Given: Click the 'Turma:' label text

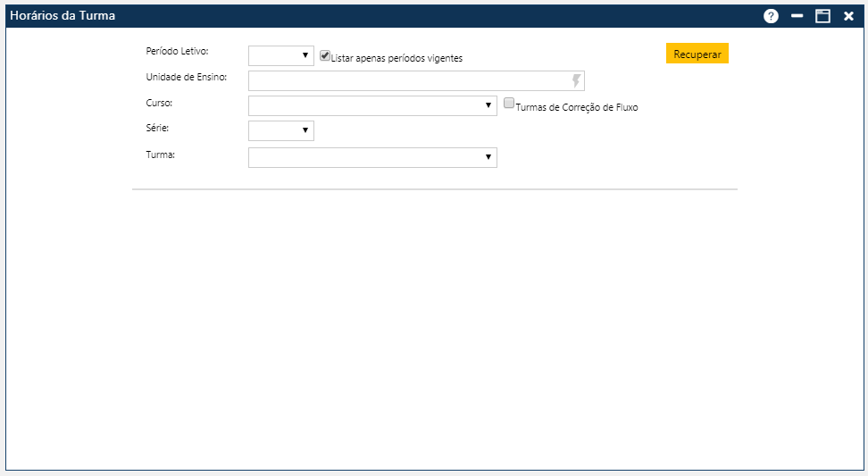Looking at the screenshot, I should [x=160, y=154].
